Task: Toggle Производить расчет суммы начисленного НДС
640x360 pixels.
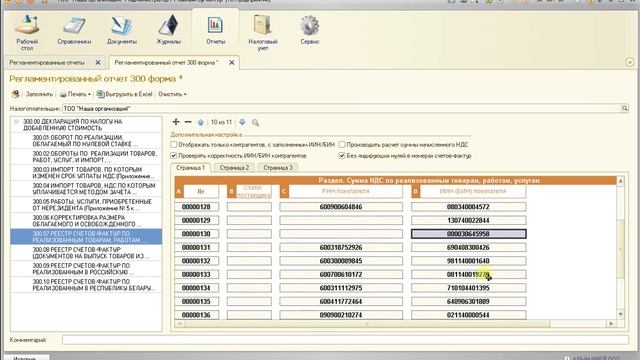Action: tap(342, 144)
